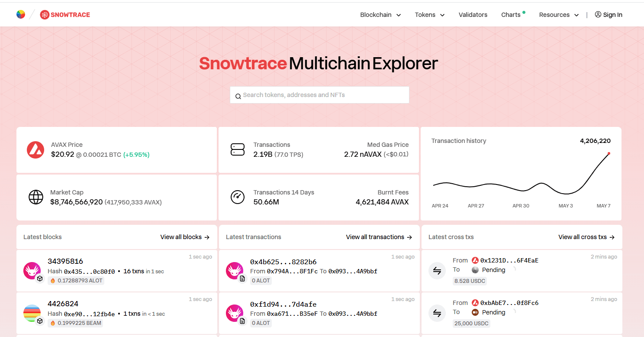Click the red AVAX logo icon
The image size is (644, 337).
coord(35,150)
